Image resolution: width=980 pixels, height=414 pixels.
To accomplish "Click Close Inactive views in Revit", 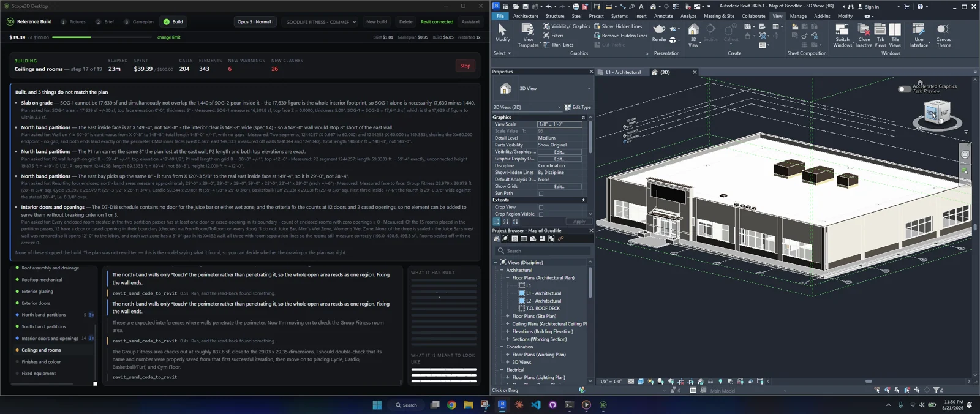I will [x=864, y=36].
